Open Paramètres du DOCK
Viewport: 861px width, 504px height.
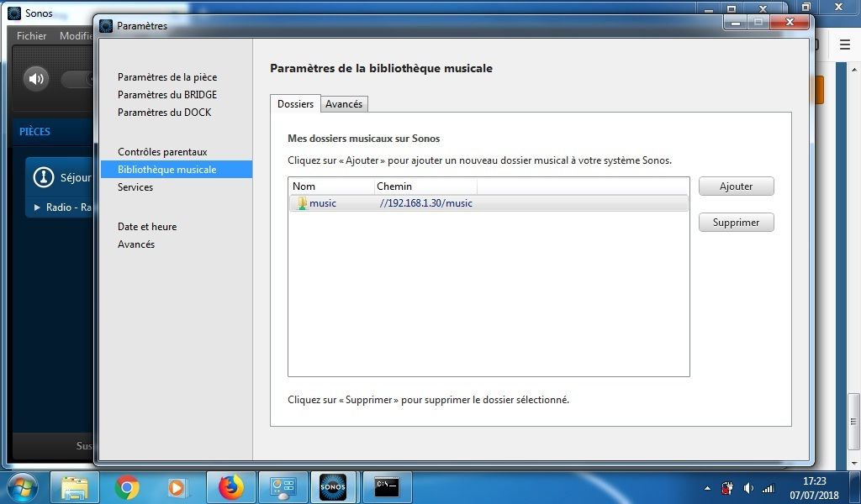[164, 113]
